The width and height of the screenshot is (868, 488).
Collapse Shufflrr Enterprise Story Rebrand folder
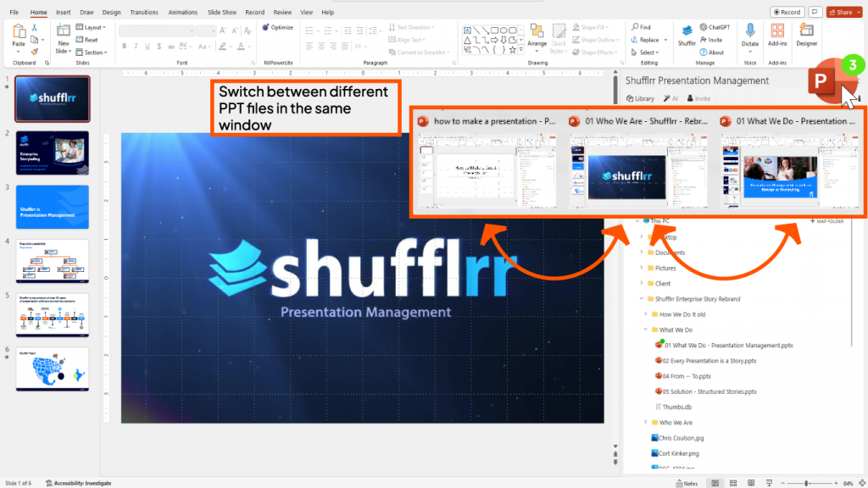tap(643, 299)
